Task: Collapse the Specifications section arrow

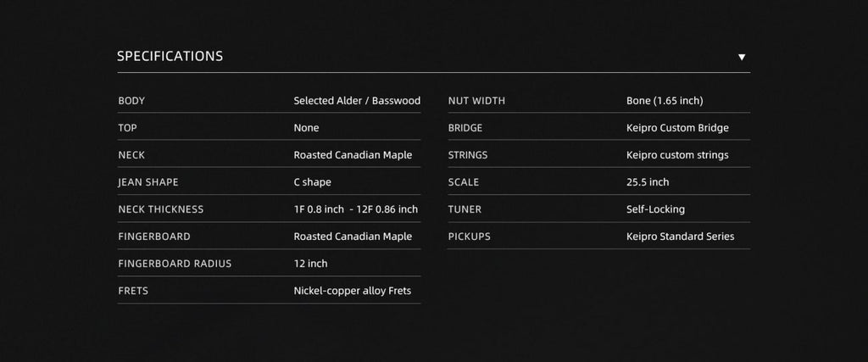Action: click(x=742, y=58)
